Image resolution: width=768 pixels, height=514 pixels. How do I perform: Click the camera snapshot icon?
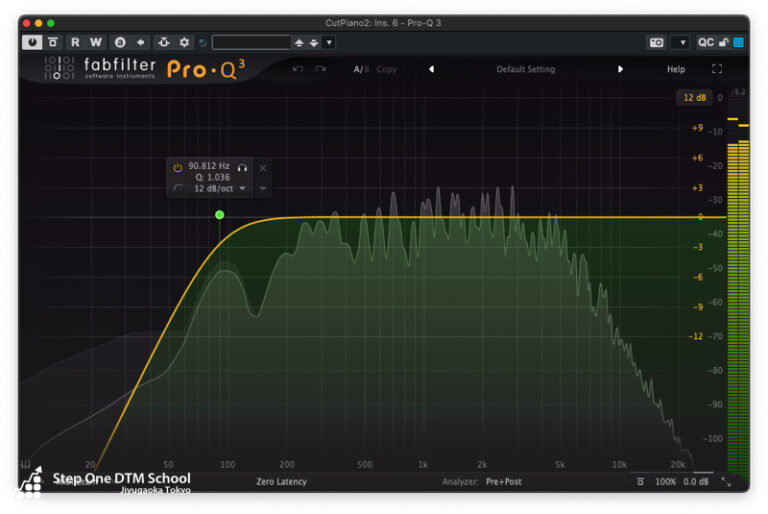(656, 43)
